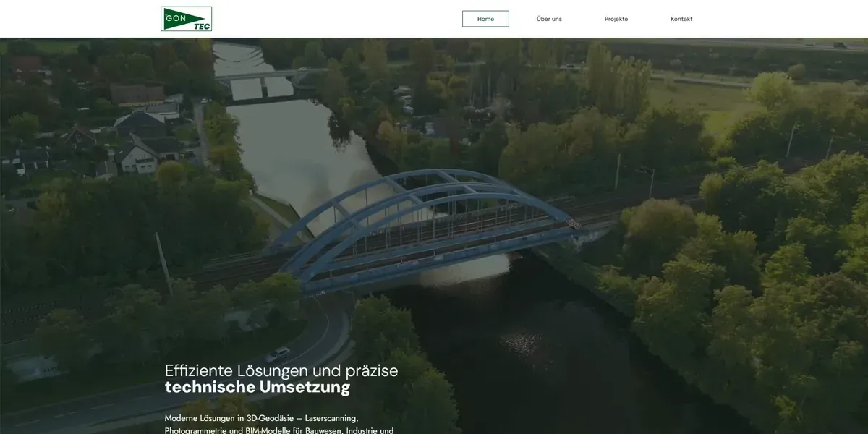
Task: Go to the Über uns page
Action: tap(549, 19)
